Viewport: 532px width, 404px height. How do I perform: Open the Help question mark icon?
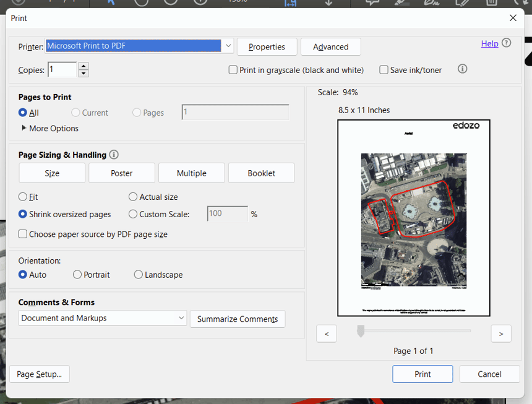[506, 43]
